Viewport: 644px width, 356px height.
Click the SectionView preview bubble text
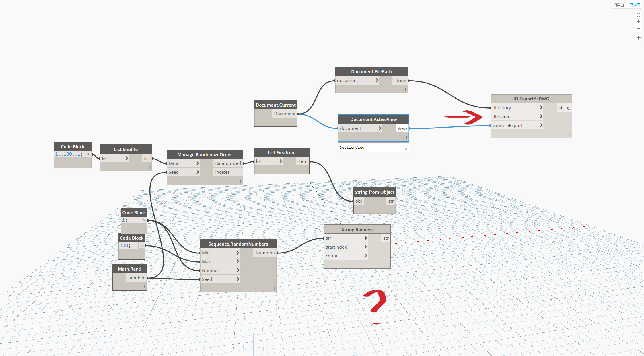click(352, 148)
